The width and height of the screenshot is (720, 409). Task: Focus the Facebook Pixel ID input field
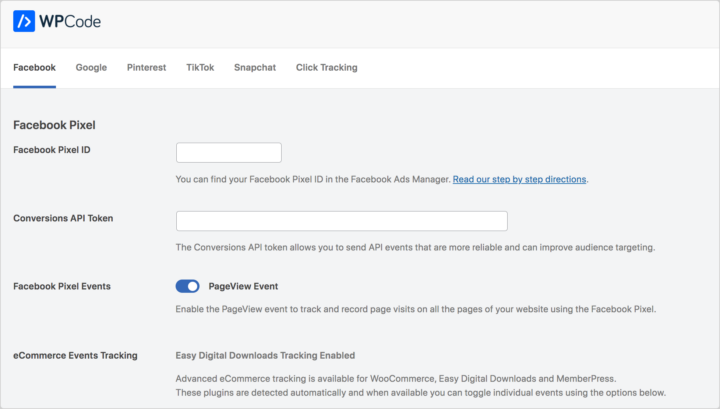pos(228,153)
